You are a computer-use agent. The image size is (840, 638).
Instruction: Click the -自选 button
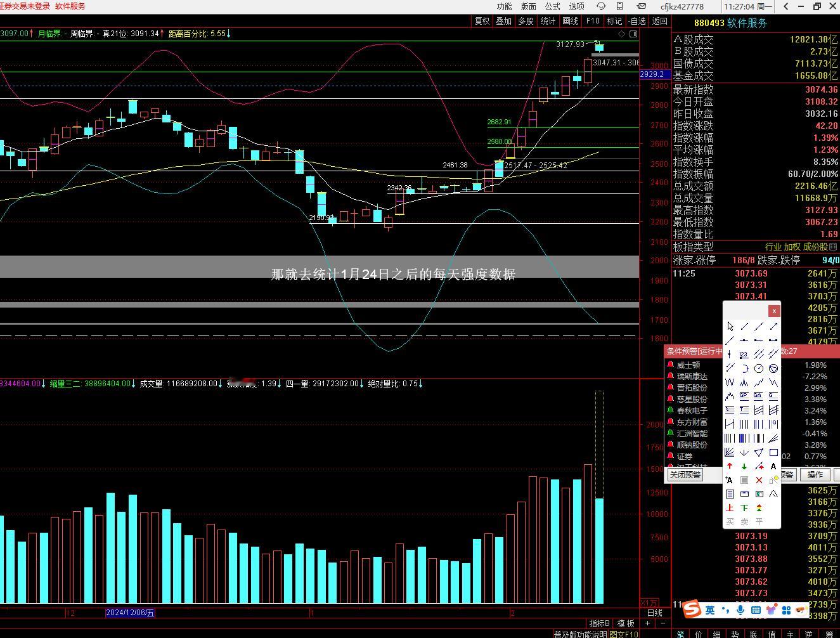[637, 21]
